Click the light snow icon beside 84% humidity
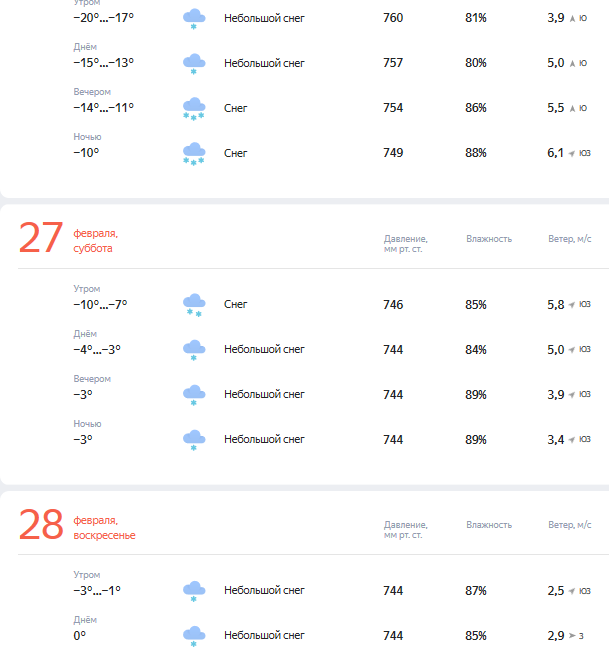This screenshot has width=609, height=652. click(194, 350)
